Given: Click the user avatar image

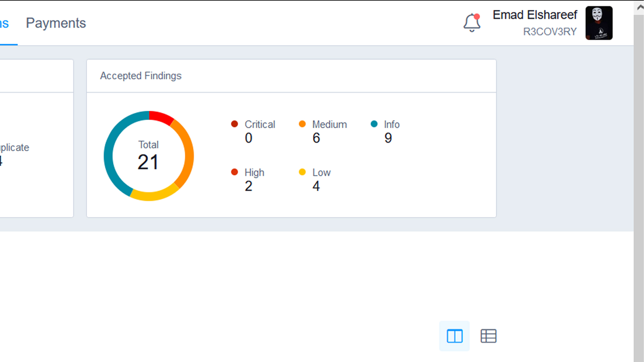Looking at the screenshot, I should [x=599, y=23].
